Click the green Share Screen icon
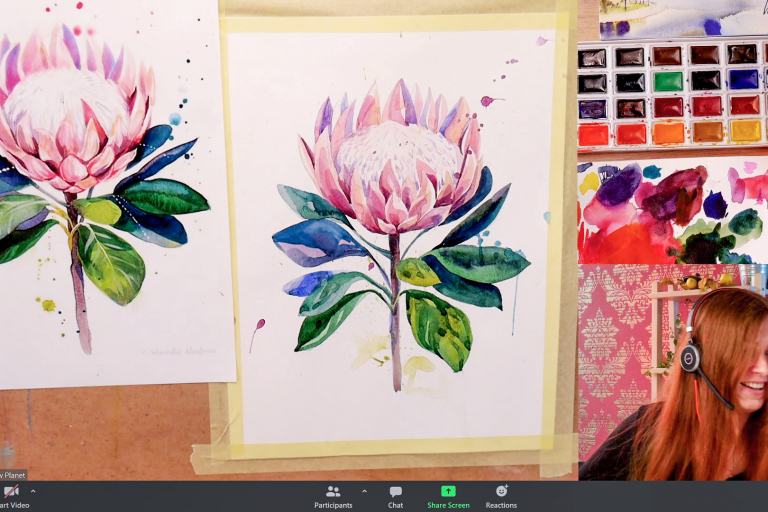 click(x=448, y=491)
